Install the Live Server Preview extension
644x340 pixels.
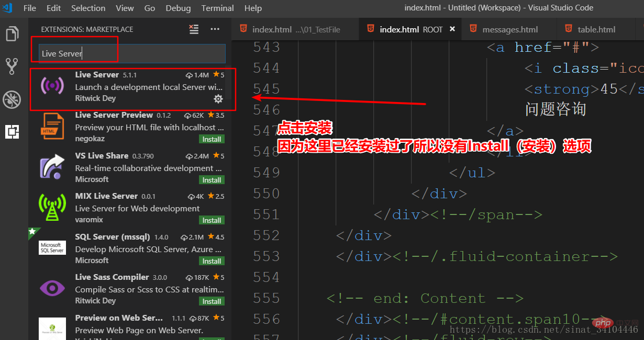tap(212, 139)
